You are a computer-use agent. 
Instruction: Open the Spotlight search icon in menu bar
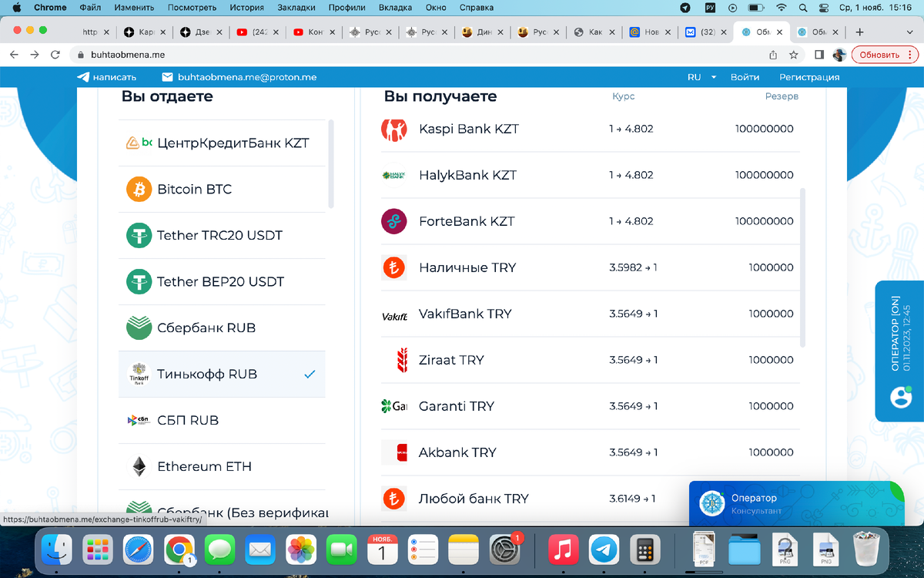tap(802, 8)
